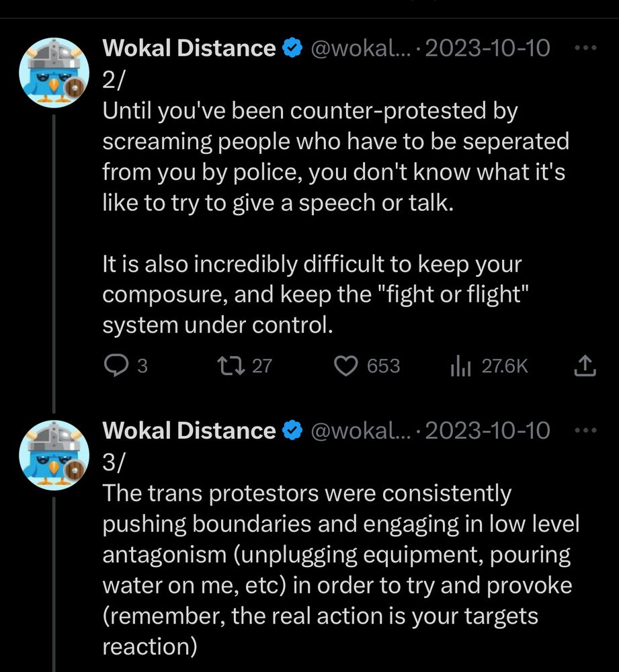The width and height of the screenshot is (619, 672).
Task: Tap the share icon on tweet 2/
Action: click(x=584, y=366)
